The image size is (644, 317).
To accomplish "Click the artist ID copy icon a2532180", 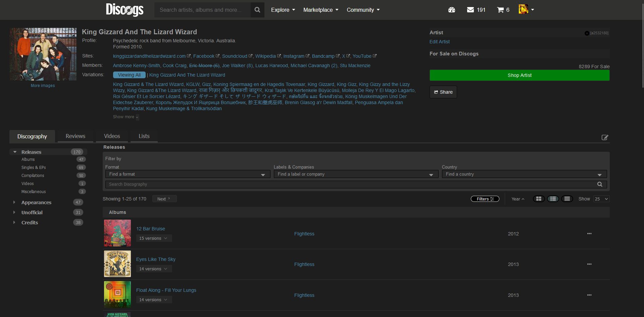I will tap(587, 33).
